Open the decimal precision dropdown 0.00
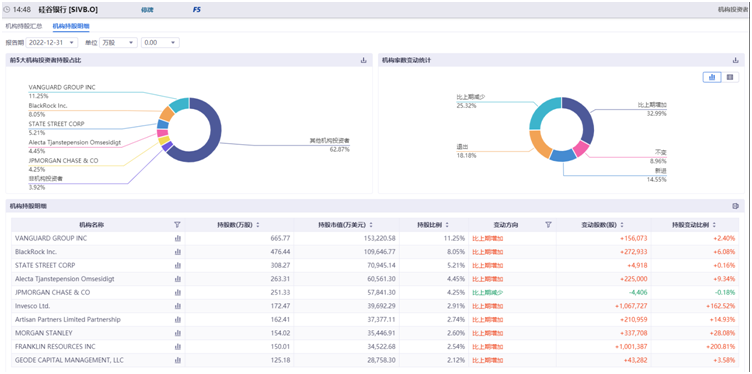752x374 pixels. tap(160, 43)
